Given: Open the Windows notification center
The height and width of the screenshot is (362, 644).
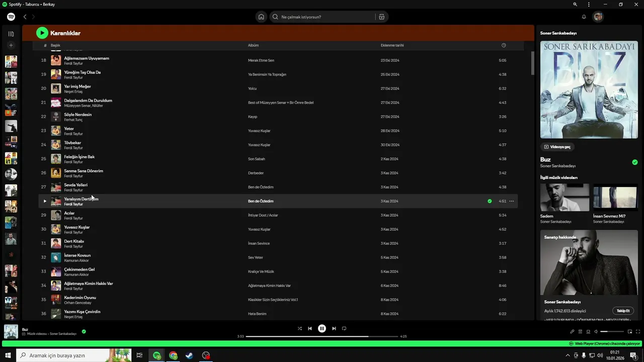Looking at the screenshot, I should (633, 355).
